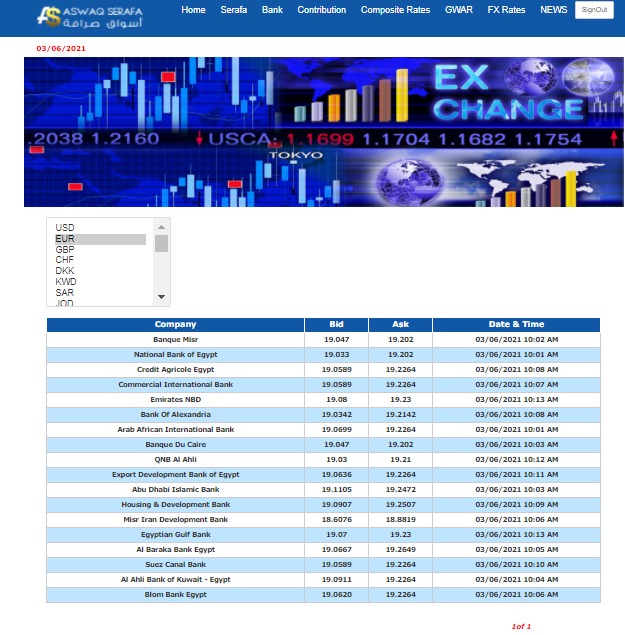Click the Bid column header
Screen dimensions: 625x635
pos(336,324)
